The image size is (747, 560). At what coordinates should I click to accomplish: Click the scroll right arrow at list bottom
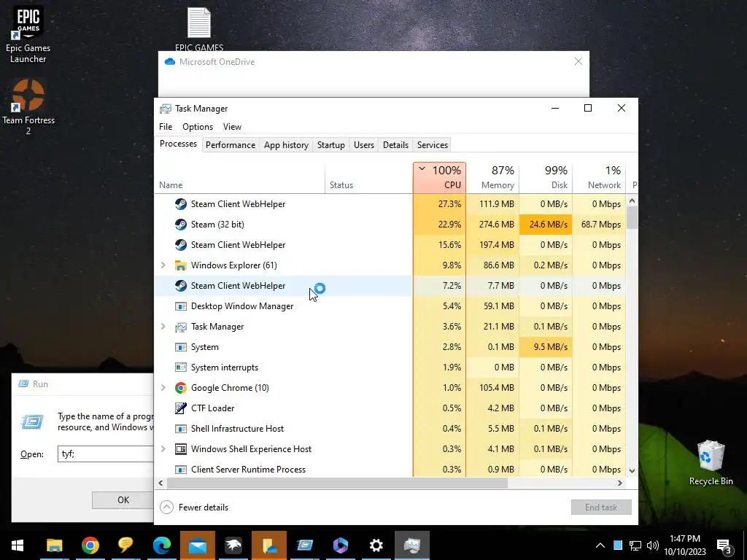[620, 483]
